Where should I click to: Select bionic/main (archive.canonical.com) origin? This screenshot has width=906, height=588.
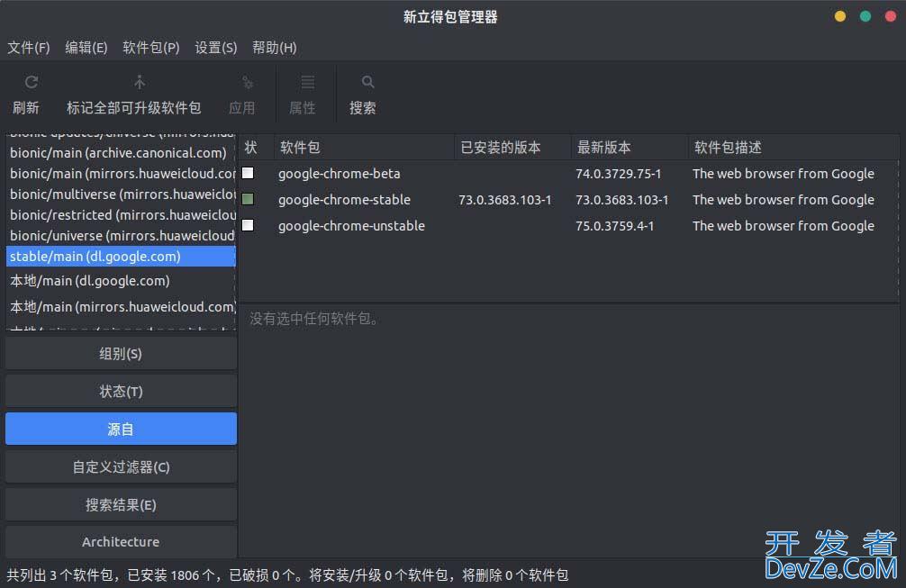120,152
